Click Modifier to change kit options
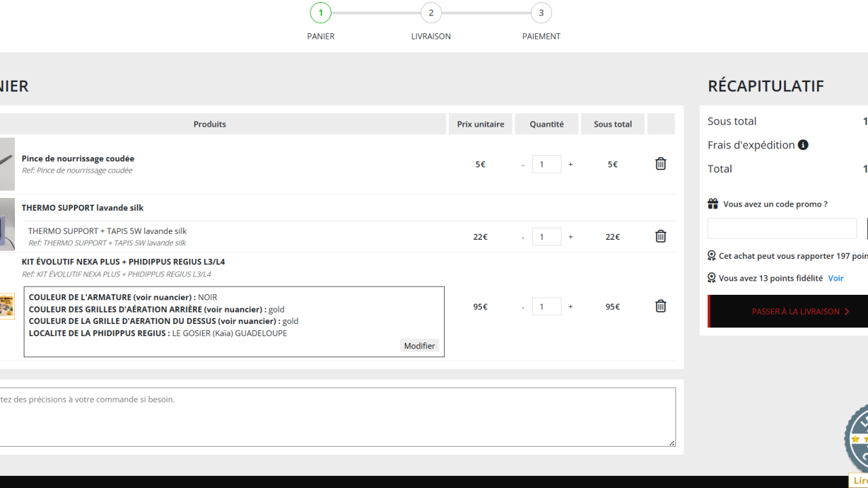 pos(419,346)
